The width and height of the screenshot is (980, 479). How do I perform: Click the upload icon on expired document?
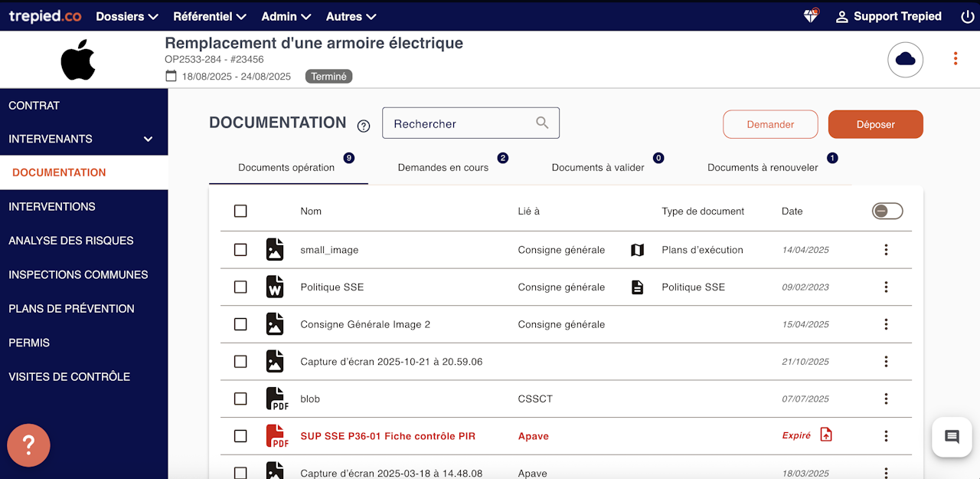[x=826, y=435]
